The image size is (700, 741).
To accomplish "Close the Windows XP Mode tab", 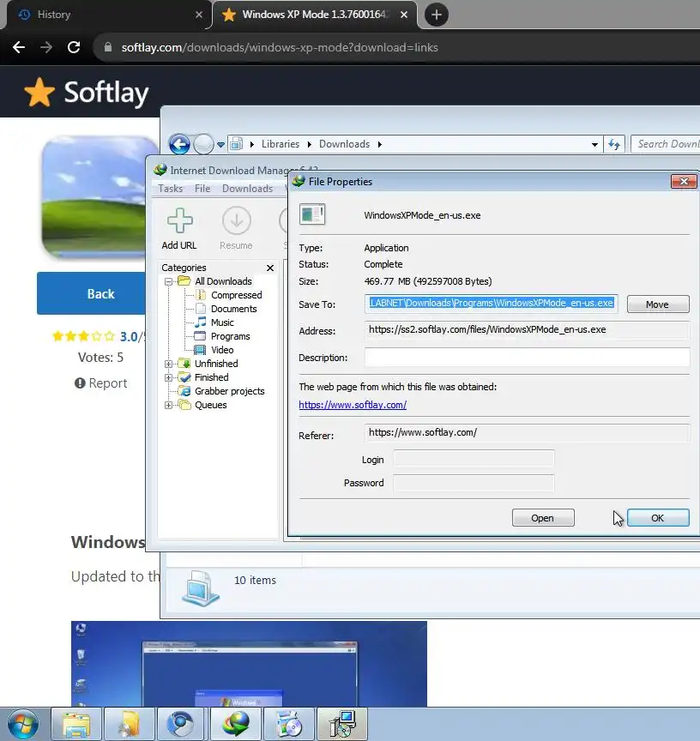I will tap(404, 15).
